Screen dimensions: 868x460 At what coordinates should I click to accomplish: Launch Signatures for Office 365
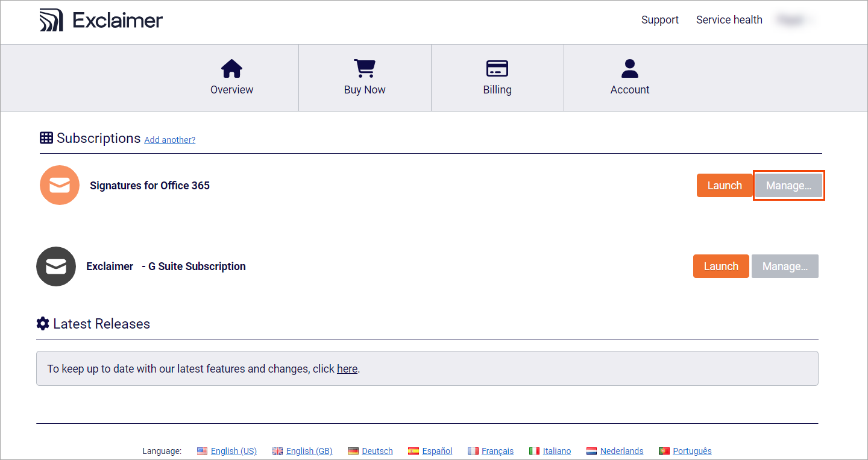coord(725,185)
